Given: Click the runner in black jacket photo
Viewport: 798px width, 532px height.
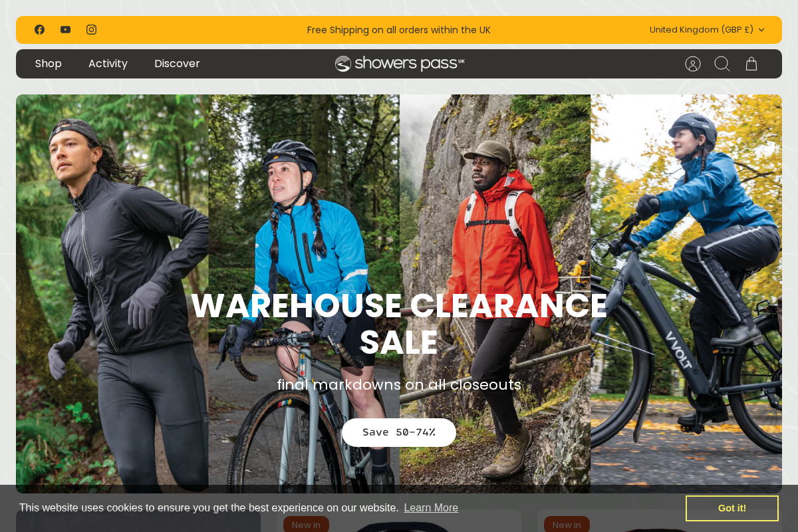Looking at the screenshot, I should [x=112, y=293].
